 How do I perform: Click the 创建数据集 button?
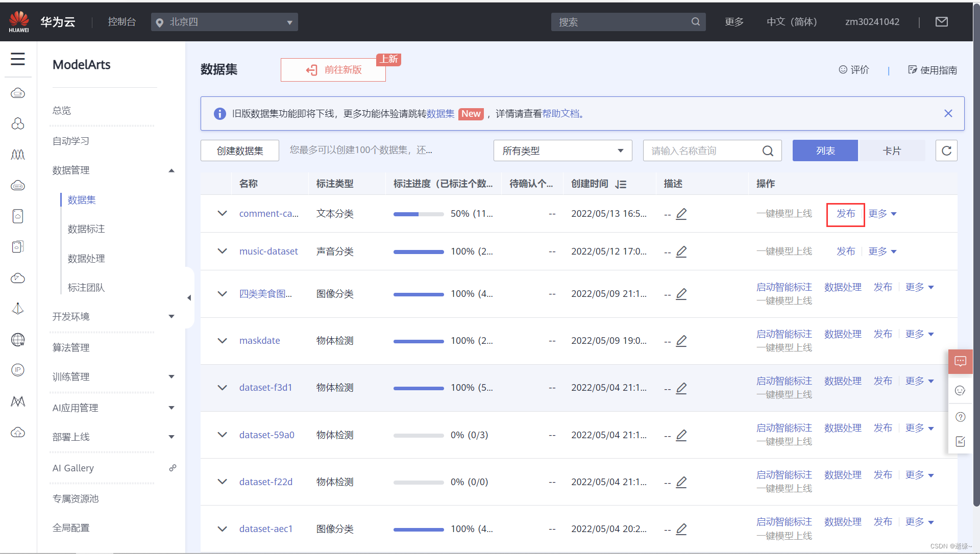240,150
